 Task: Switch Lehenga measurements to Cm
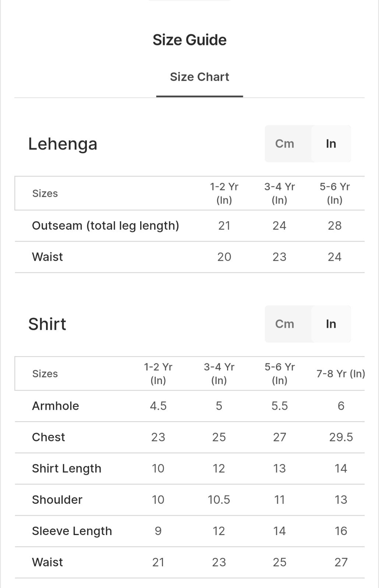coord(284,144)
